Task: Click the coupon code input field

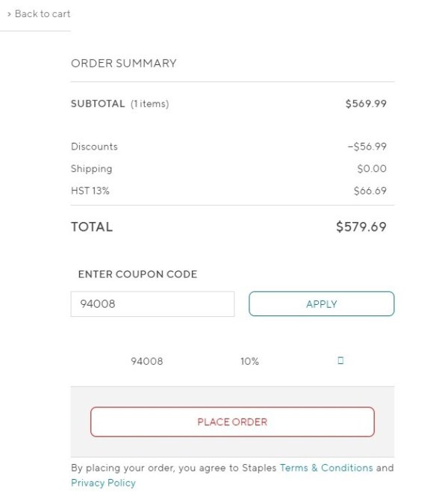Action: click(152, 304)
